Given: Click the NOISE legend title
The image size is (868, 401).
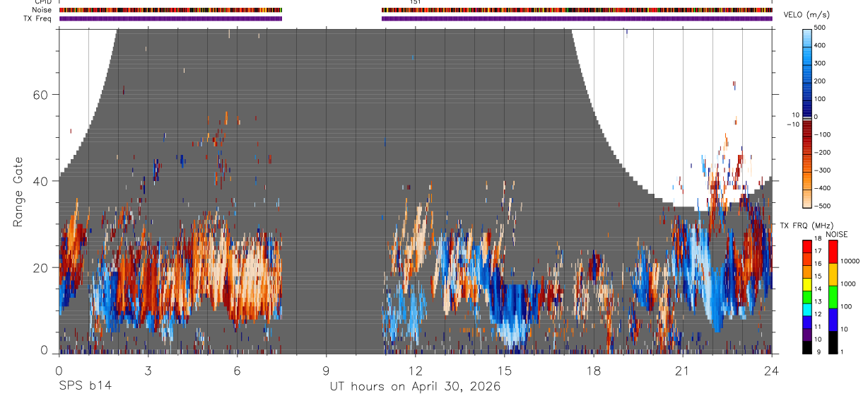Looking at the screenshot, I should pos(838,234).
